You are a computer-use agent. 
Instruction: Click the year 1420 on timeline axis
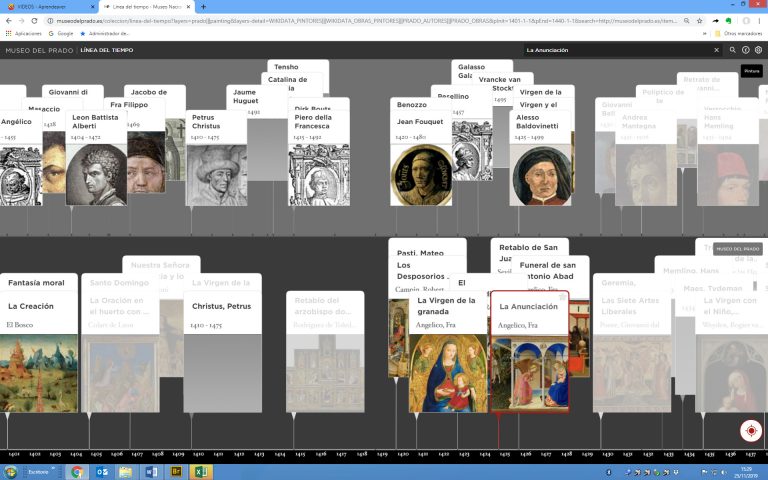403,454
